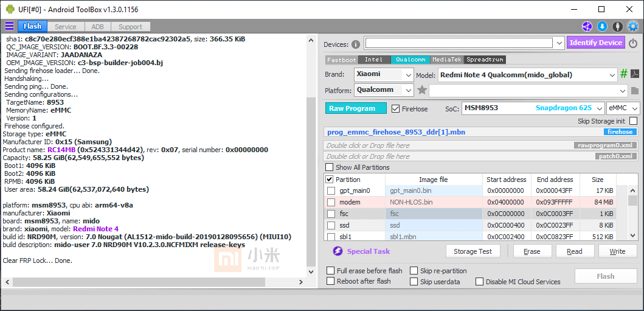Check Show All Partitions

pos(330,167)
